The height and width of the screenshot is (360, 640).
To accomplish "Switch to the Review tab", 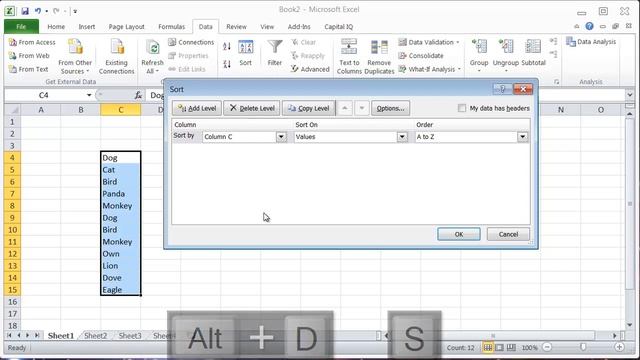I will tap(236, 27).
